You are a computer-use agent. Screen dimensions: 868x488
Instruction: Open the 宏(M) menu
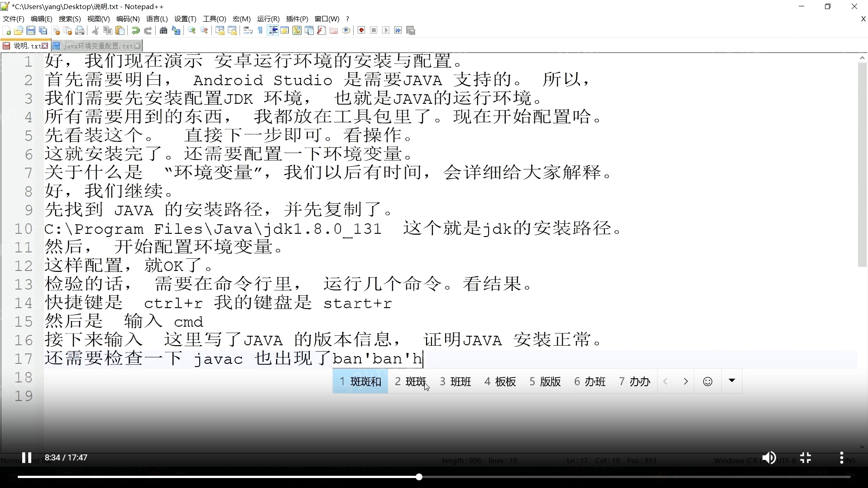click(x=241, y=19)
